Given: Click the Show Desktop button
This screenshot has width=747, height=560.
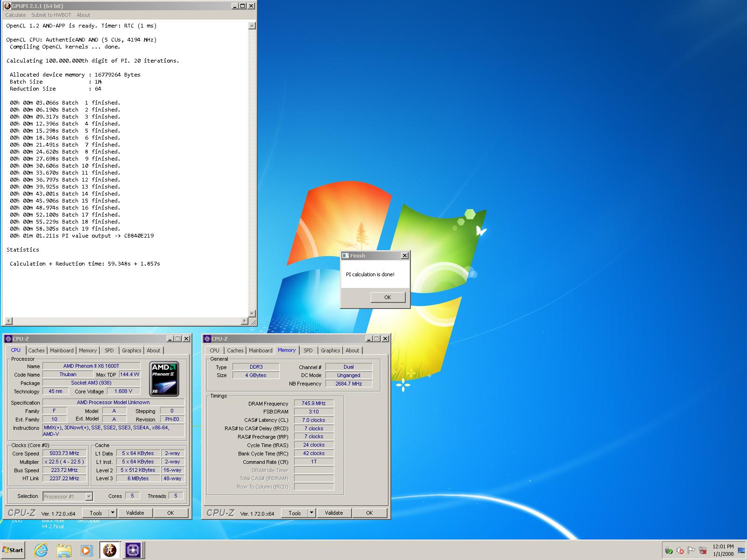Looking at the screenshot, I should [741, 551].
